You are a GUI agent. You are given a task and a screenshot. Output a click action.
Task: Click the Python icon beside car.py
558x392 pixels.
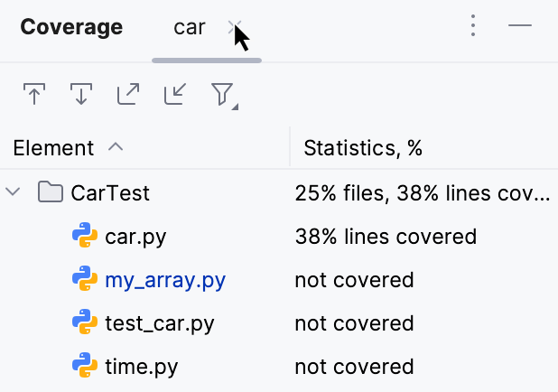point(85,237)
